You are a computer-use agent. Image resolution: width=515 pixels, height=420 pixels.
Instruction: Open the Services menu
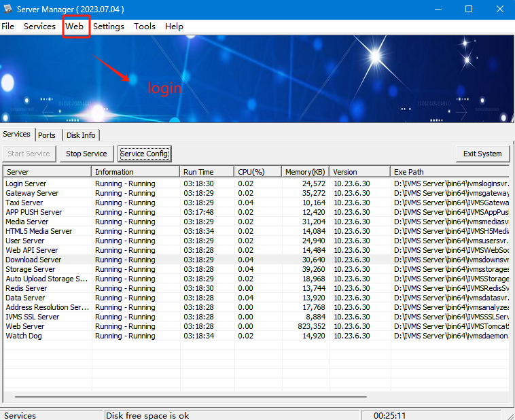click(x=39, y=27)
